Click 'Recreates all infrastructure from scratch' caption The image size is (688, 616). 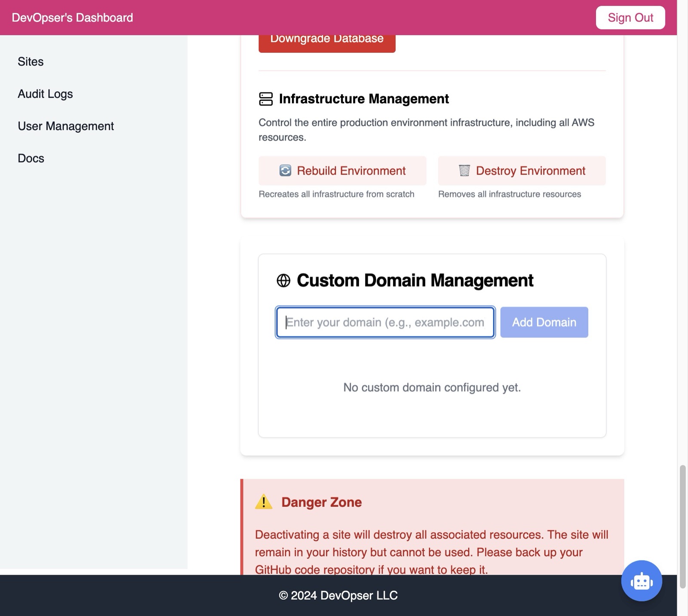pos(336,194)
